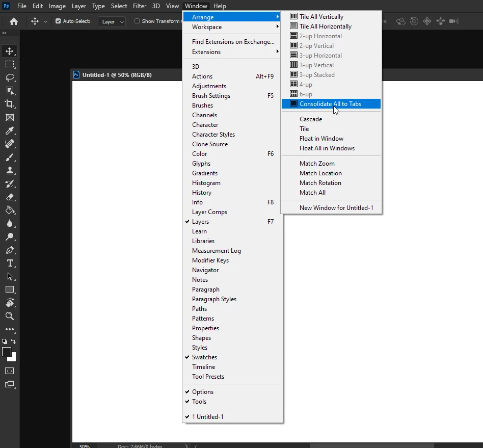Select the Object Selection tool
483x448 pixels.
tap(10, 91)
